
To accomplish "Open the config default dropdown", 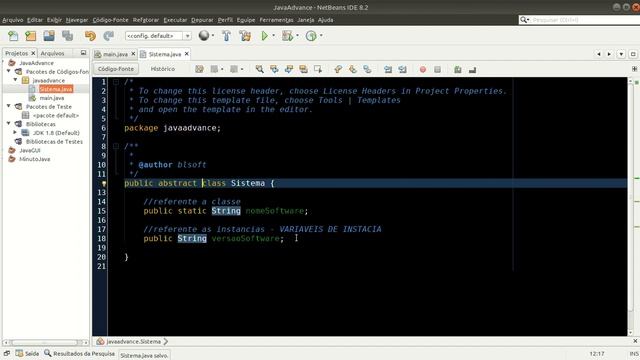I will point(187,36).
